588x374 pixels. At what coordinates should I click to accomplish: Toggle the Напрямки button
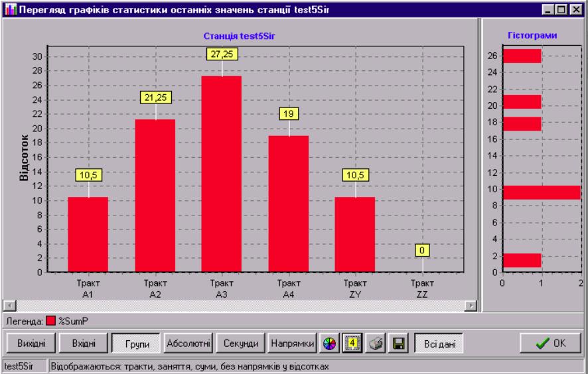click(x=292, y=343)
